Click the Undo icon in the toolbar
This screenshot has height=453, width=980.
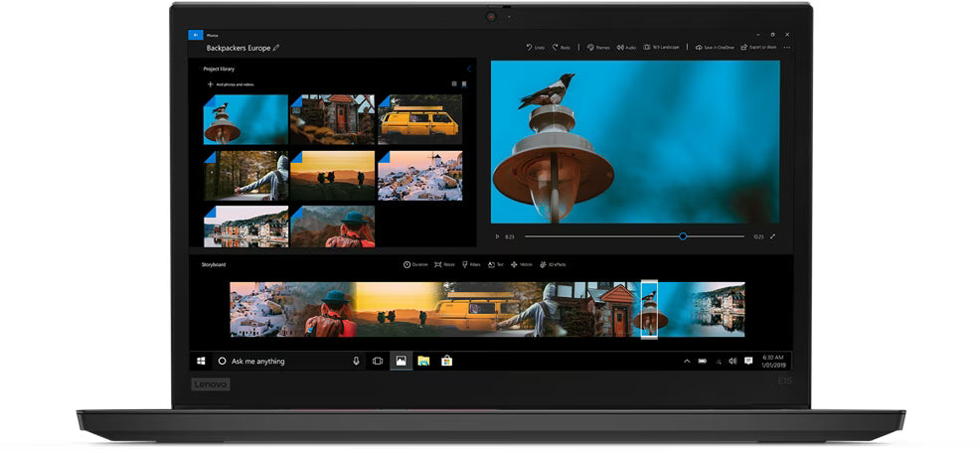point(529,48)
